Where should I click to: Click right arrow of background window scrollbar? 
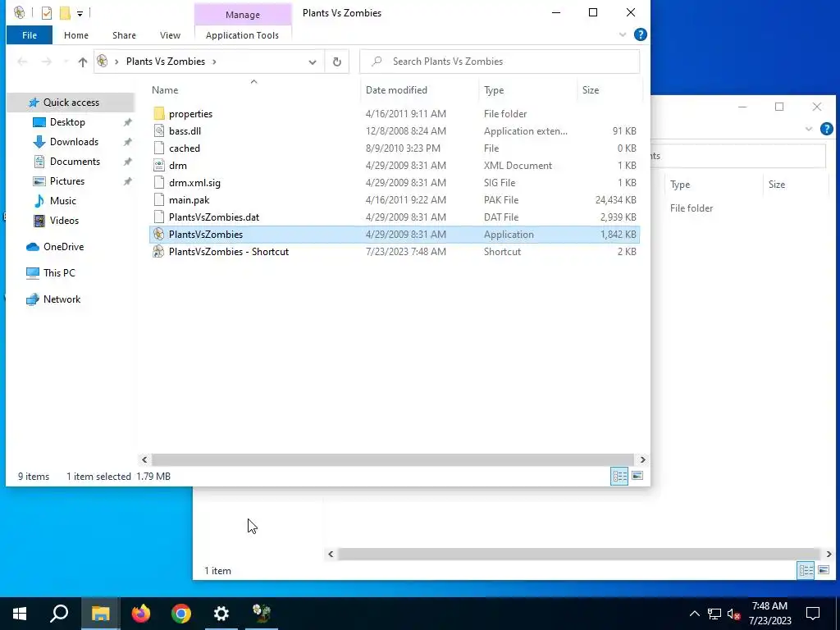click(x=829, y=554)
